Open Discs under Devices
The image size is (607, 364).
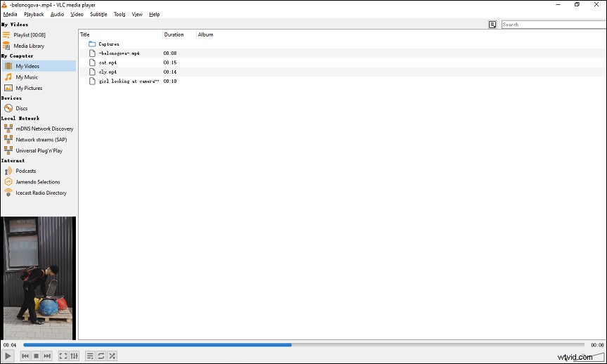point(22,108)
